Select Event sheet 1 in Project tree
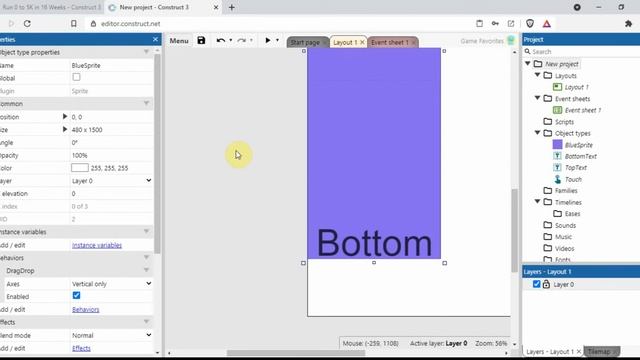 582,110
